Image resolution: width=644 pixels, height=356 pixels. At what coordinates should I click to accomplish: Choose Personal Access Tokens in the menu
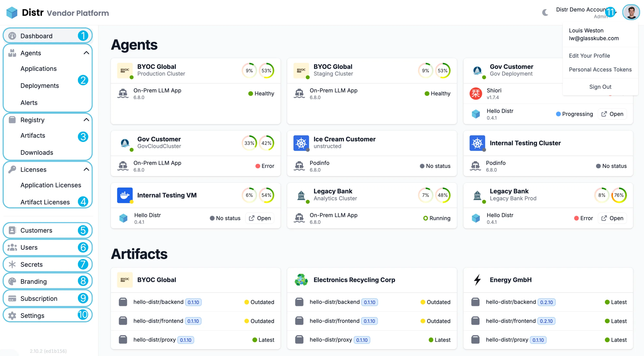coord(600,69)
